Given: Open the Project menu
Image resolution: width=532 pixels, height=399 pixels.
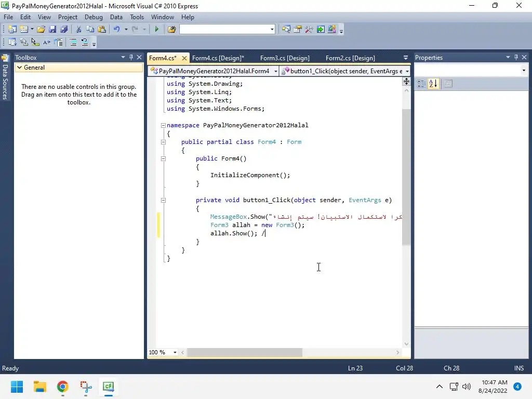Looking at the screenshot, I should pyautogui.click(x=68, y=17).
